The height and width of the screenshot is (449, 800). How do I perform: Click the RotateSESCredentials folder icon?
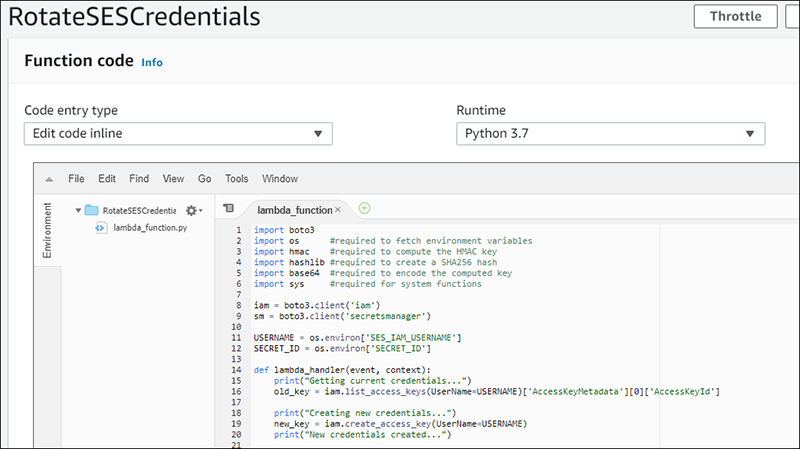click(x=91, y=210)
